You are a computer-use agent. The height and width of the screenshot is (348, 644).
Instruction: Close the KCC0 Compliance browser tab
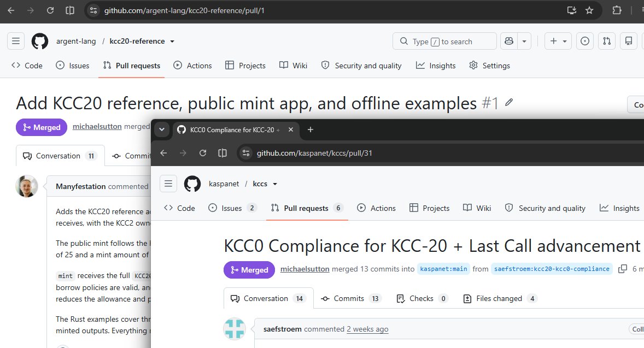291,129
